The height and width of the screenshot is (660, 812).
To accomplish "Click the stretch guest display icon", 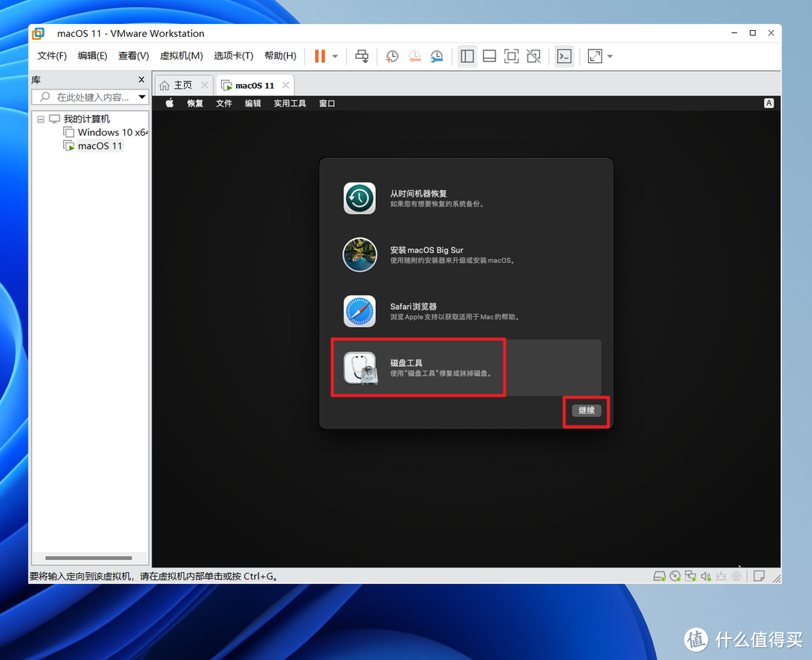I will pyautogui.click(x=595, y=56).
